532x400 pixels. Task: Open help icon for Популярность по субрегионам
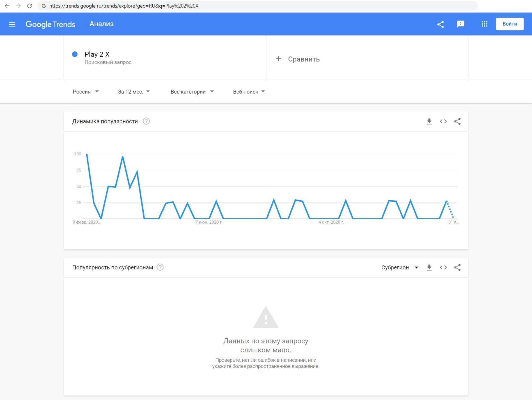(x=160, y=267)
